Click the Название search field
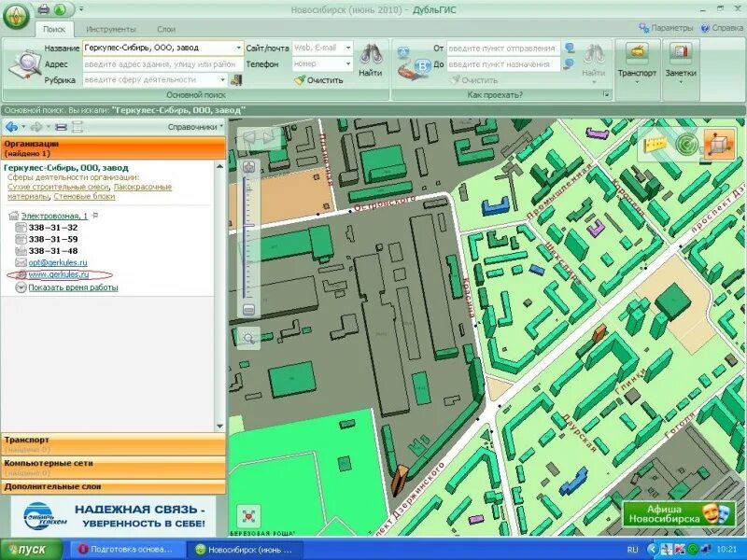The width and height of the screenshot is (747, 560). coord(159,48)
